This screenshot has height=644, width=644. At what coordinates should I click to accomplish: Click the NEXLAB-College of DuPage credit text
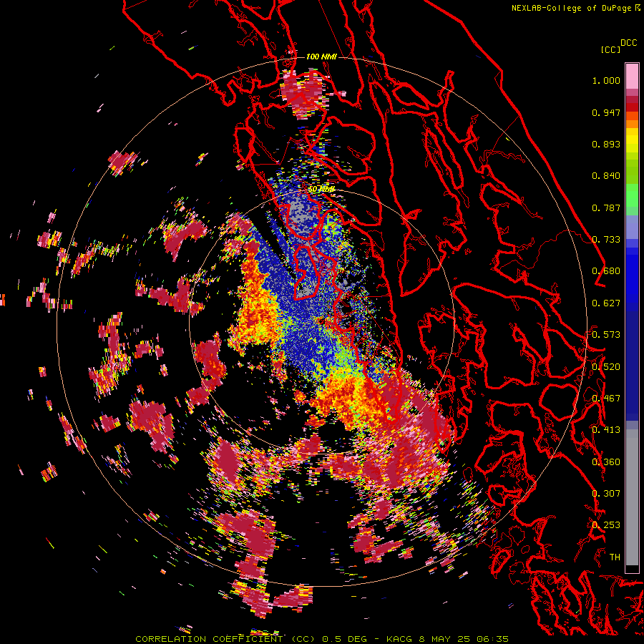coord(576,8)
